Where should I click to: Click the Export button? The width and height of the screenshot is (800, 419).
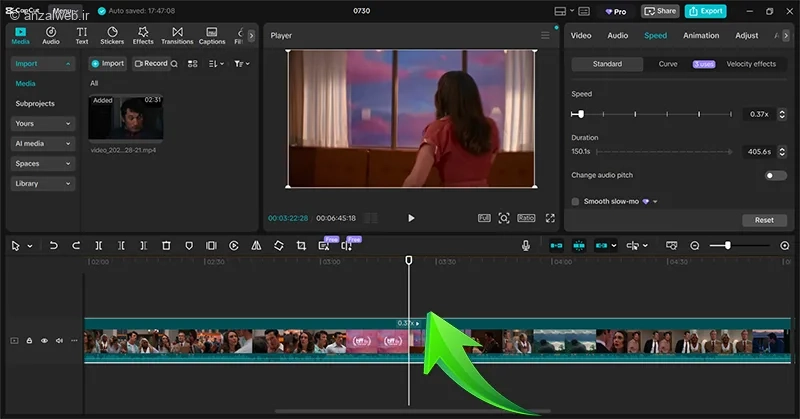pos(706,11)
